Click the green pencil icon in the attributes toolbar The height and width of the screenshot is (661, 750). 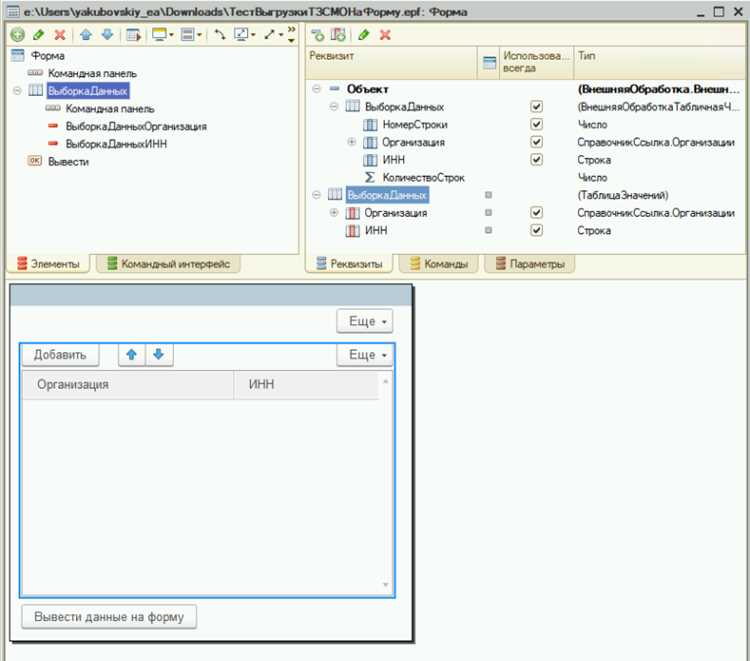(x=364, y=34)
